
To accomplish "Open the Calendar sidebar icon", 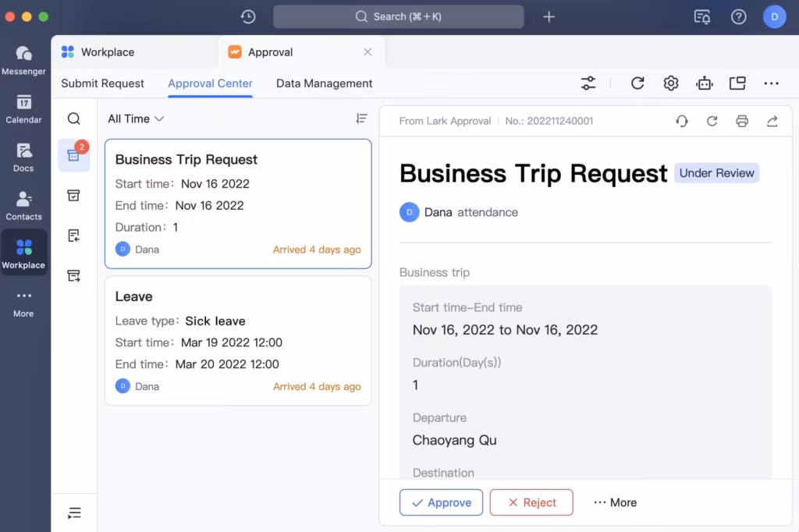I will (23, 108).
